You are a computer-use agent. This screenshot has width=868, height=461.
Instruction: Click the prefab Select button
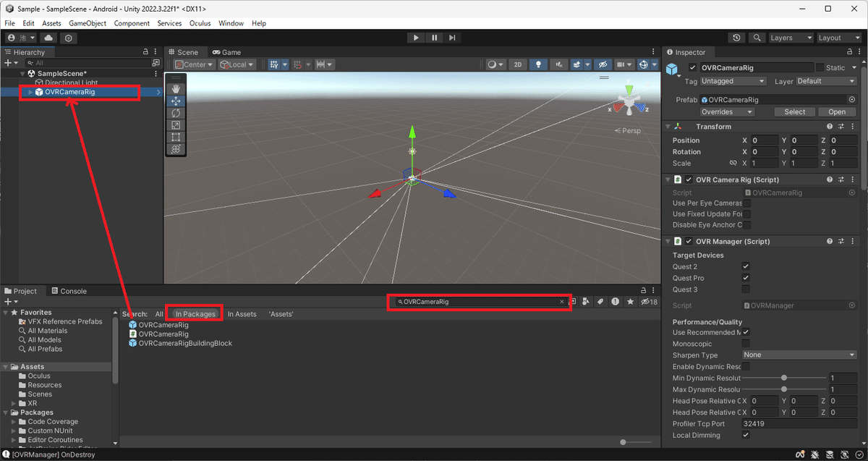click(x=794, y=112)
